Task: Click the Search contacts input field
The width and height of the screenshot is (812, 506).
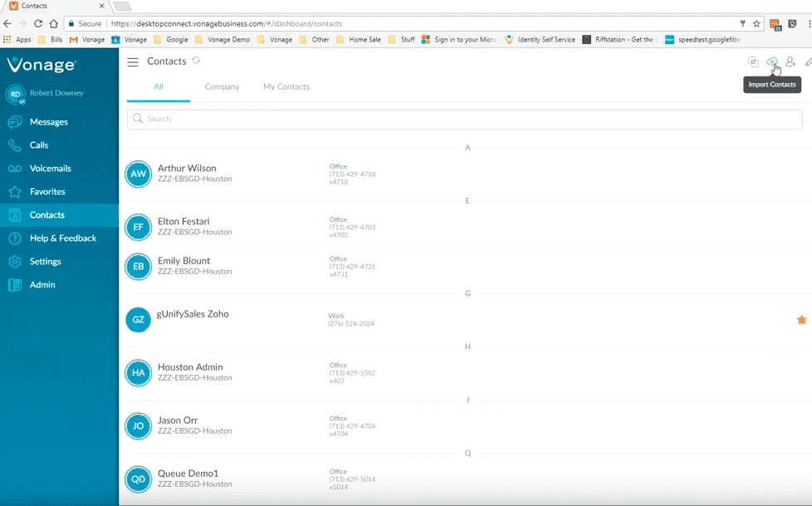Action: pos(465,120)
